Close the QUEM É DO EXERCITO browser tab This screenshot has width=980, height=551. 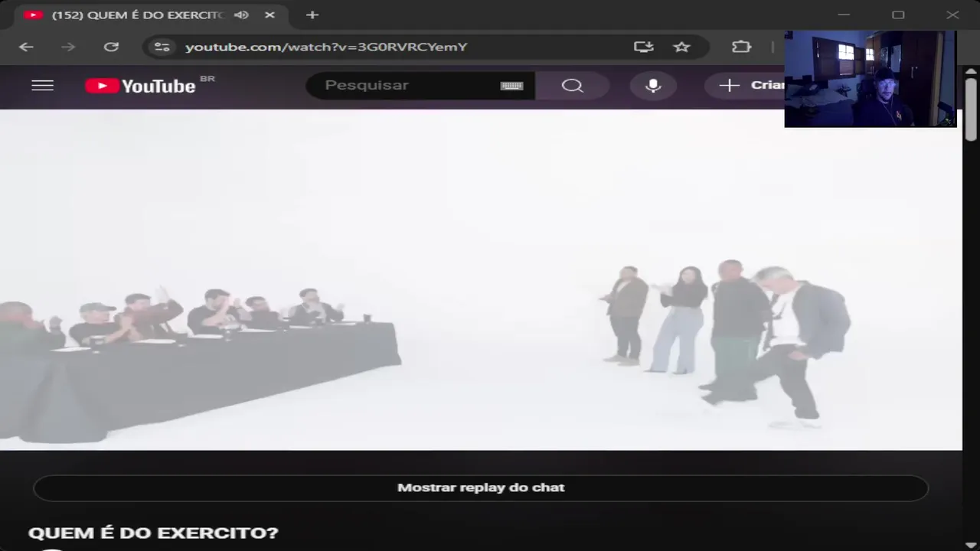tap(269, 15)
